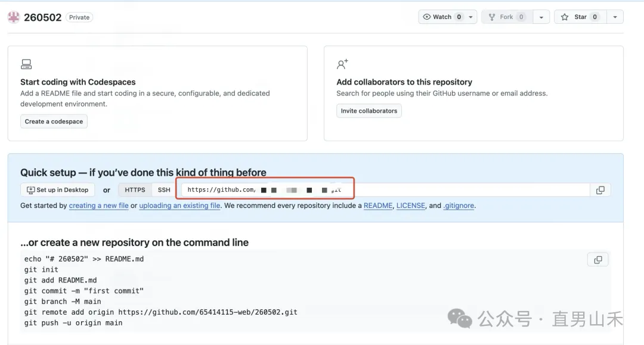The height and width of the screenshot is (345, 644).
Task: Open the .gitignore link
Action: pos(459,206)
